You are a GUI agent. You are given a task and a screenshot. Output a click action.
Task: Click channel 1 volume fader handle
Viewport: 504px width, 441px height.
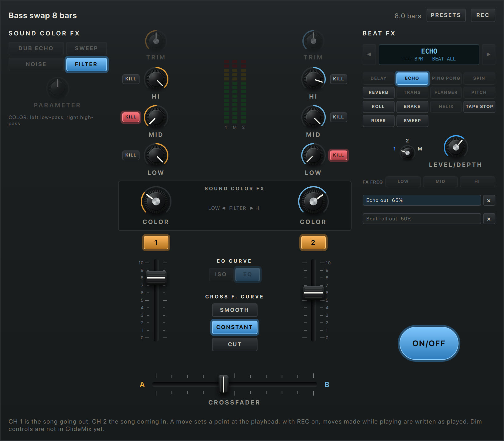156,278
